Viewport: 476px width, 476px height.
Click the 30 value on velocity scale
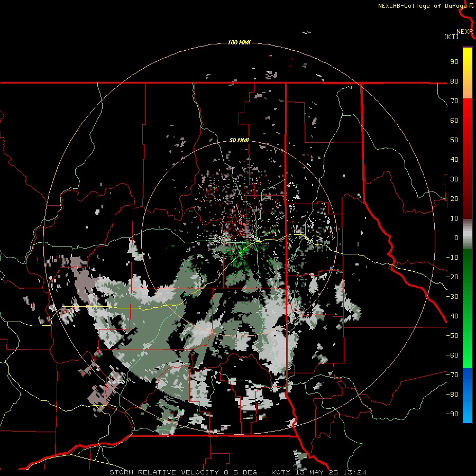(454, 179)
